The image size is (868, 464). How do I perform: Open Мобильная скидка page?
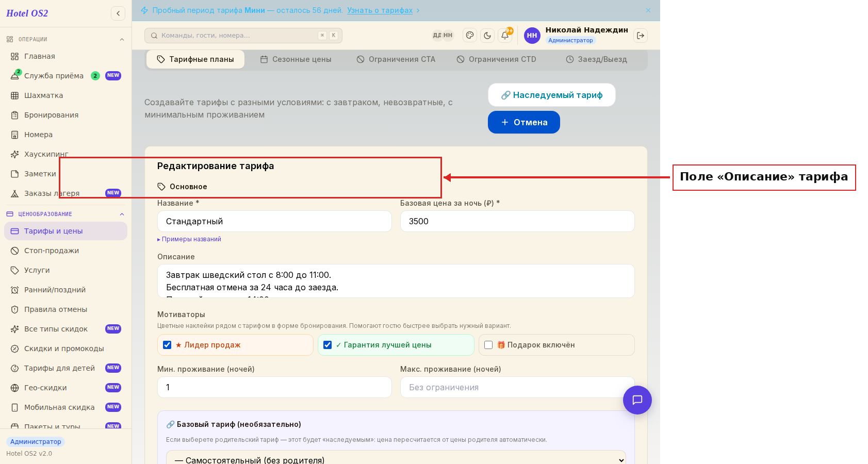(x=65, y=407)
